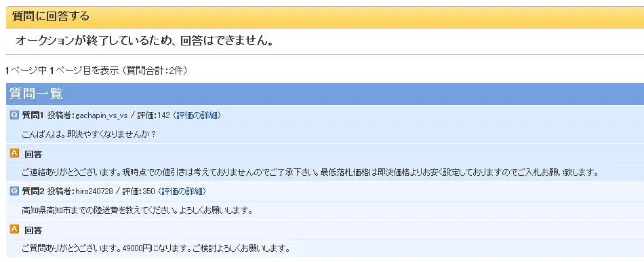
Task: Click poster name gachapin_vs_vs
Action: click(x=102, y=115)
